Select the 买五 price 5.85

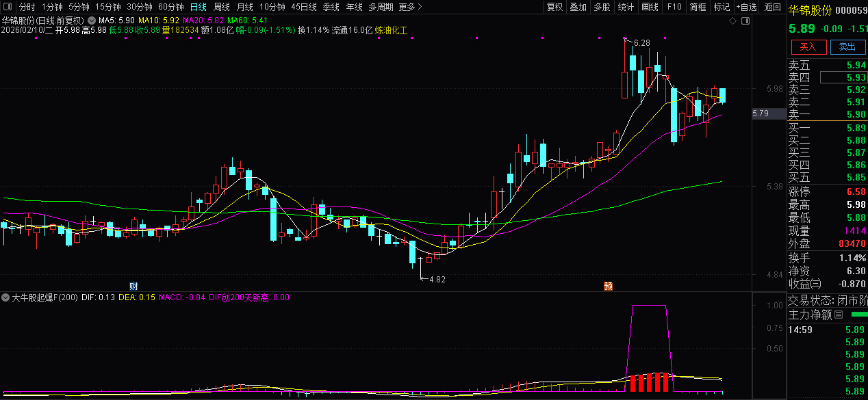855,177
